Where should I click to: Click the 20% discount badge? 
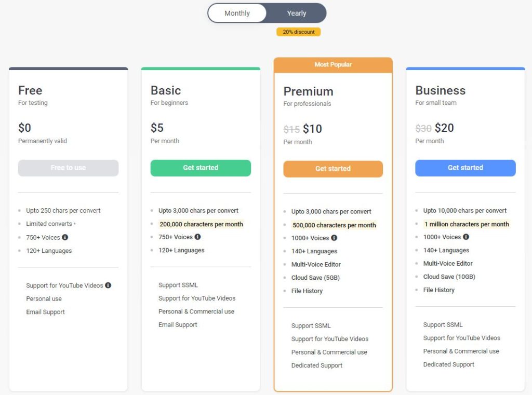(298, 32)
